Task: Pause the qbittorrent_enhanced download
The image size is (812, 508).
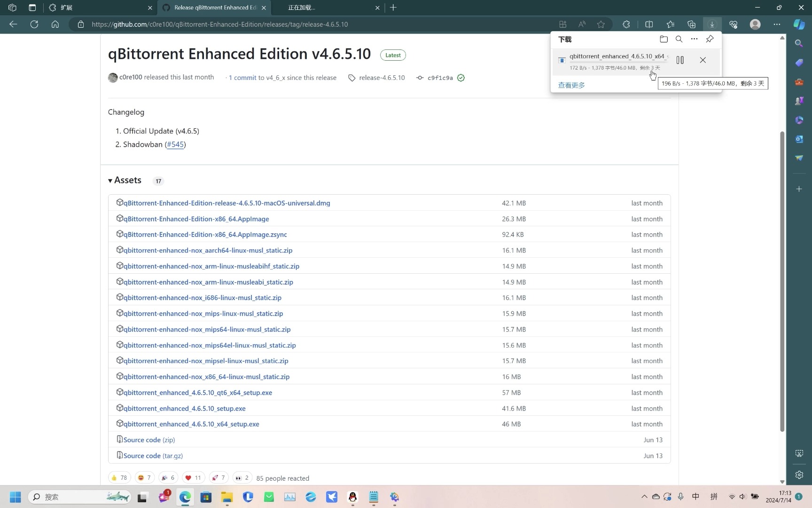Action: [x=680, y=60]
